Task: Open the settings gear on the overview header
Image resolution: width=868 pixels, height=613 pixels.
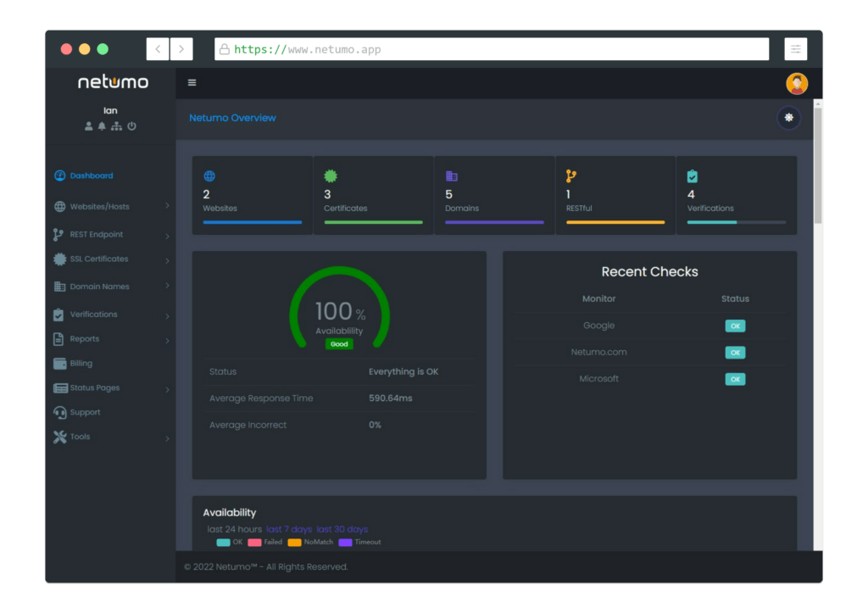Action: coord(788,118)
